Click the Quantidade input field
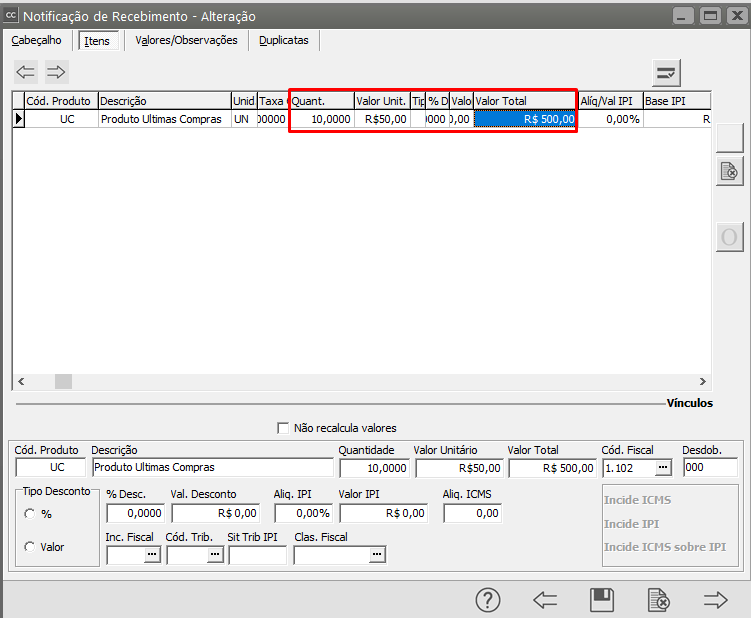The image size is (751, 618). pyautogui.click(x=374, y=468)
